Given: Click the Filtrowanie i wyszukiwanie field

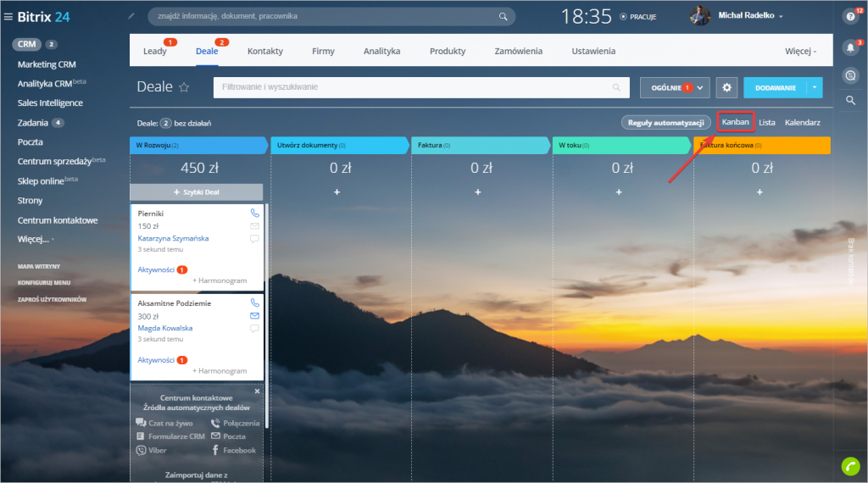Looking at the screenshot, I should click(x=415, y=87).
